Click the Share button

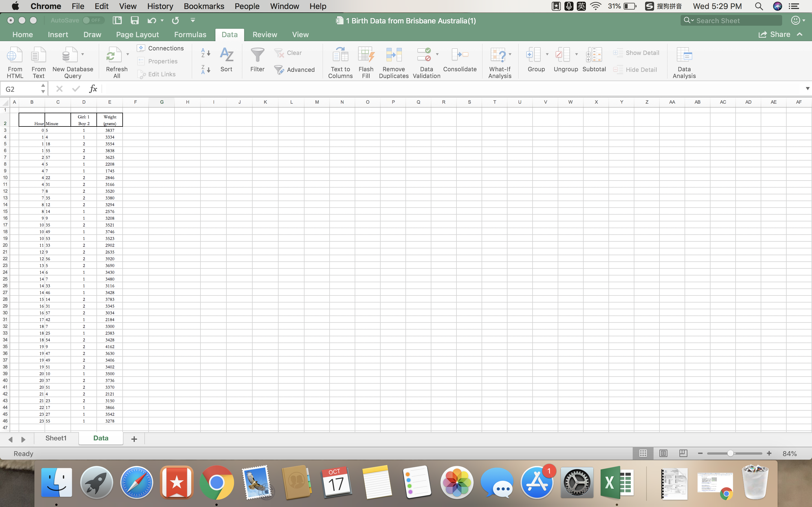point(775,35)
